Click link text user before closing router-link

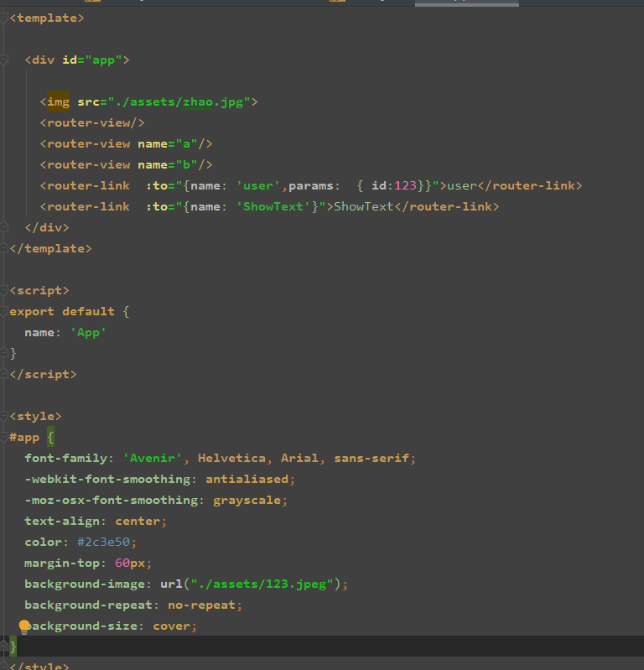[x=462, y=186]
